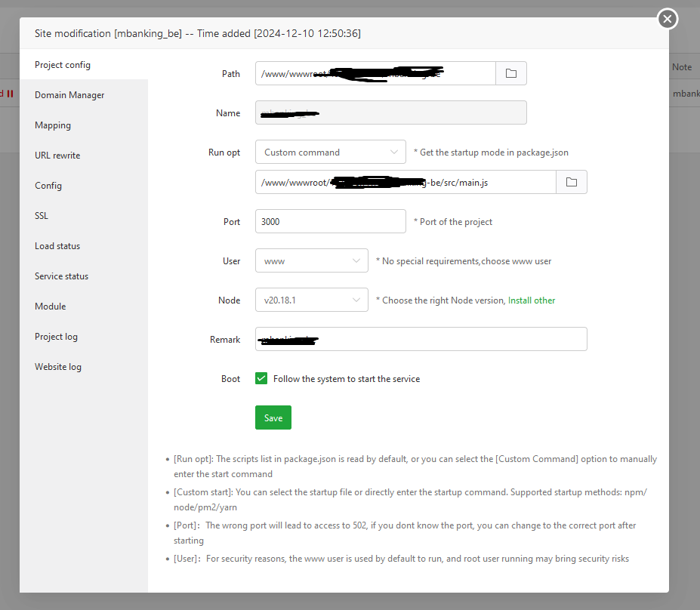Open the URL rewrite section
The height and width of the screenshot is (610, 700).
57,155
